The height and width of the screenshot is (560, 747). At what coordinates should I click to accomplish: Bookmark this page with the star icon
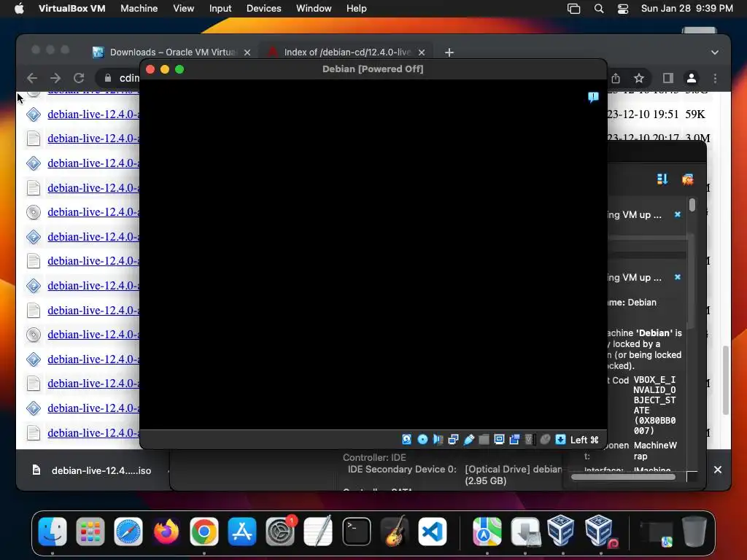pos(639,78)
